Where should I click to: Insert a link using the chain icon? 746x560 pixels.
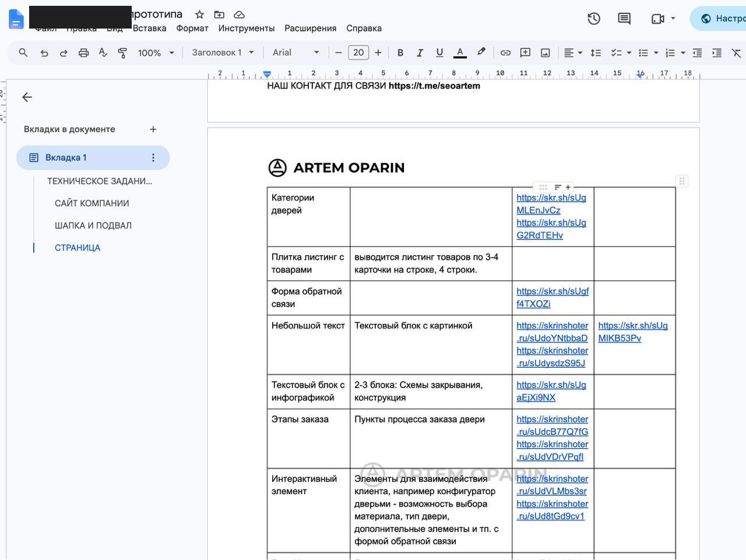pos(505,52)
